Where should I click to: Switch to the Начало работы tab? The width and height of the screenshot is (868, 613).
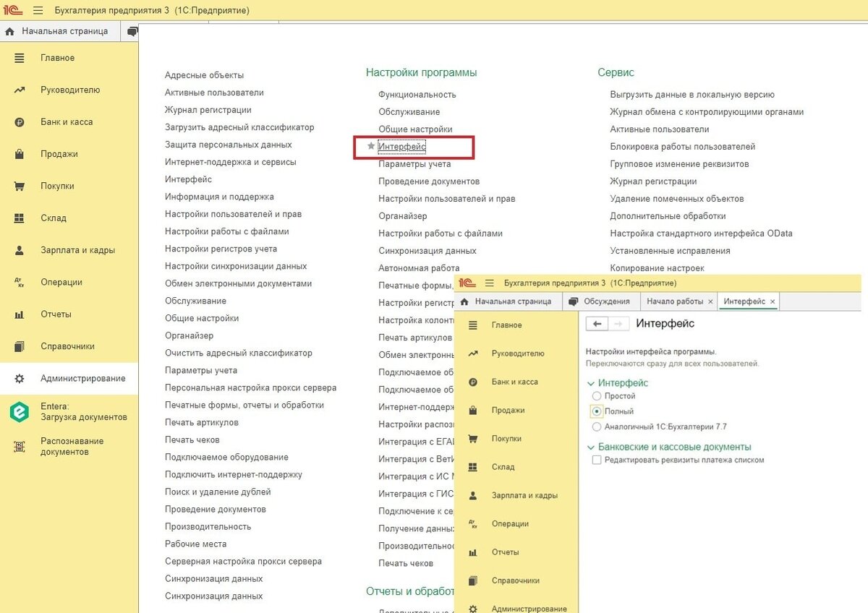pyautogui.click(x=675, y=301)
